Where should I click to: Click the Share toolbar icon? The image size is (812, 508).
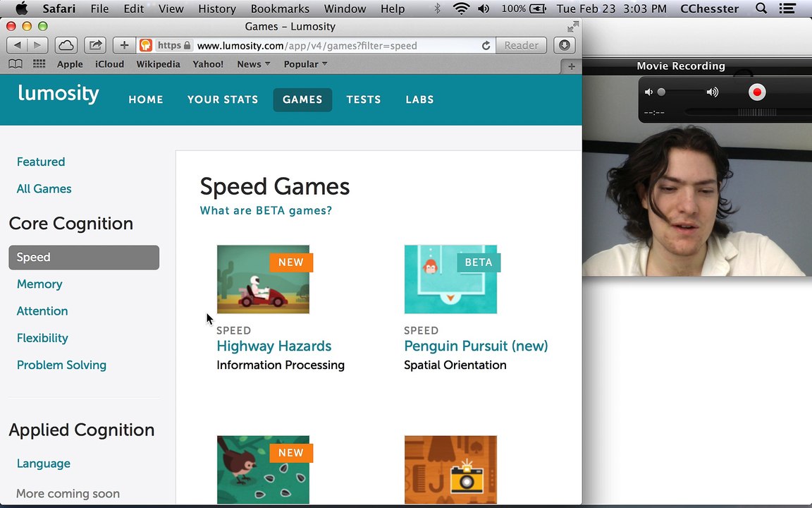[x=95, y=46]
